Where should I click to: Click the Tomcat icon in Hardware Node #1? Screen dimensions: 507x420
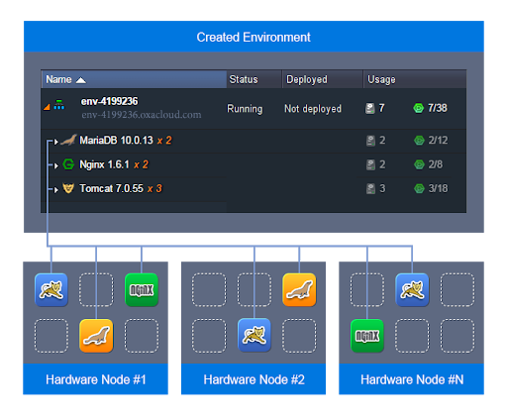click(x=51, y=290)
